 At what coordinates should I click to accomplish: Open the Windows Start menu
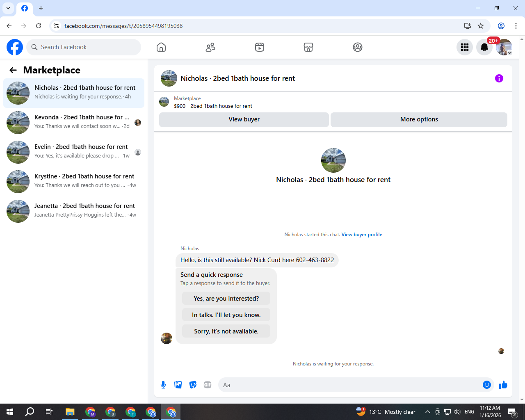pos(10,412)
